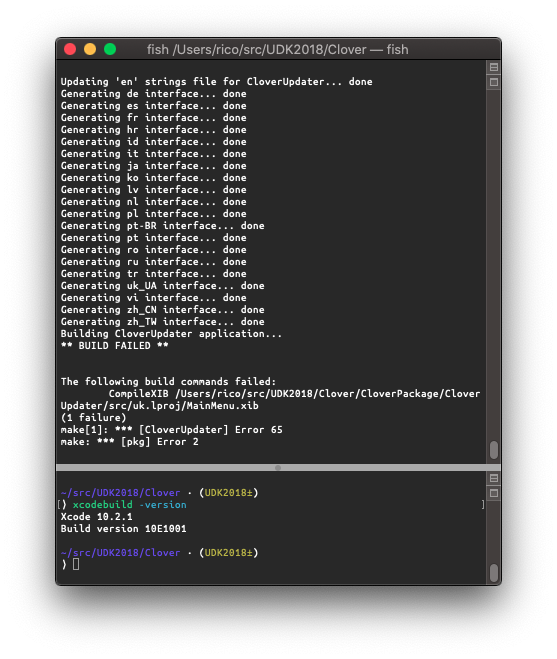This screenshot has width=557, height=659.
Task: Click the MainMenu.xib file path text
Action: coord(270,400)
